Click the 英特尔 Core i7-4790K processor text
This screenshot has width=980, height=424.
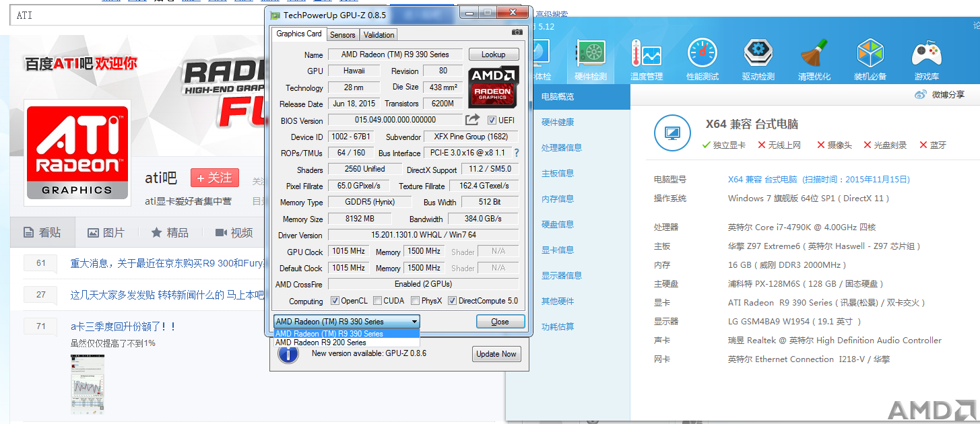[802, 227]
